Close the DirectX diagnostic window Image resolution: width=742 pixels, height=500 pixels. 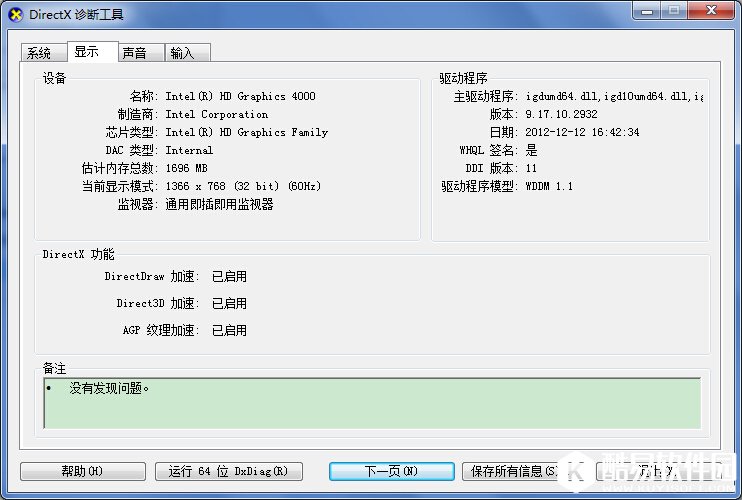(x=711, y=10)
